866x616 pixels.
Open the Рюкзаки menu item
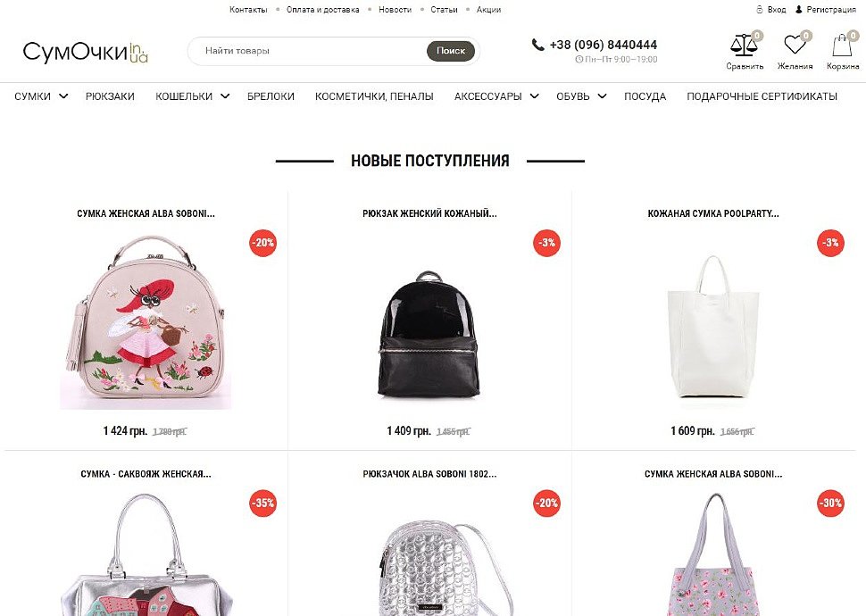110,96
